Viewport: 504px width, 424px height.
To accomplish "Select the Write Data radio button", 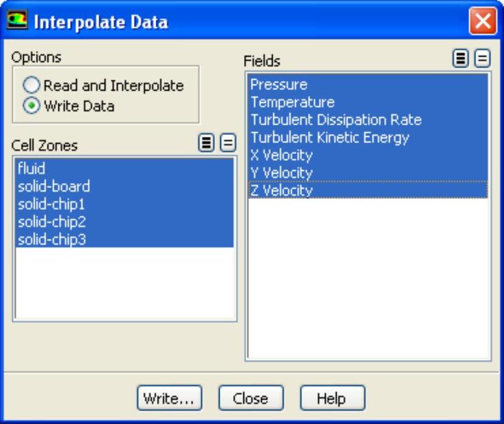I will coord(32,106).
